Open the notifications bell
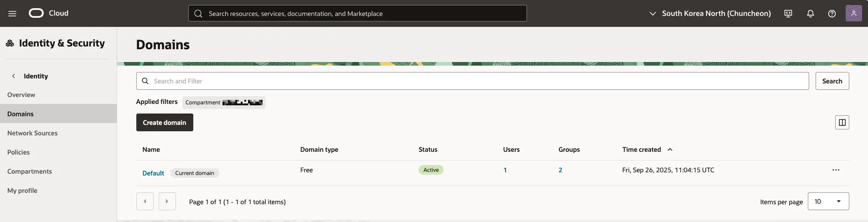The image size is (868, 222). (x=810, y=14)
